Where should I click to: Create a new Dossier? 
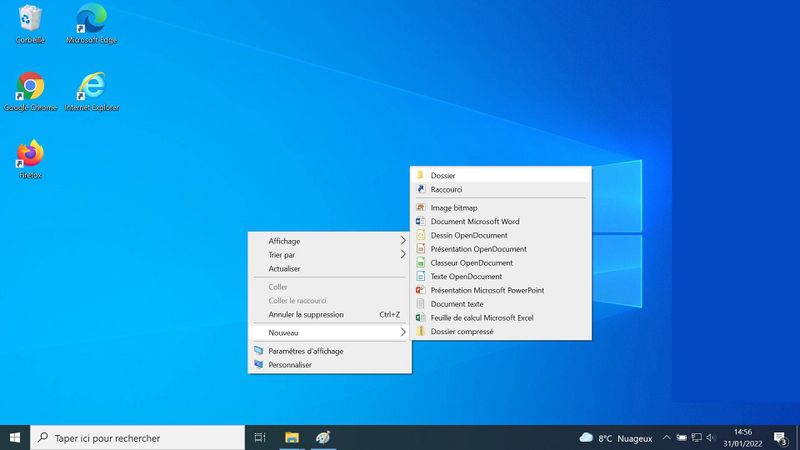click(x=501, y=176)
